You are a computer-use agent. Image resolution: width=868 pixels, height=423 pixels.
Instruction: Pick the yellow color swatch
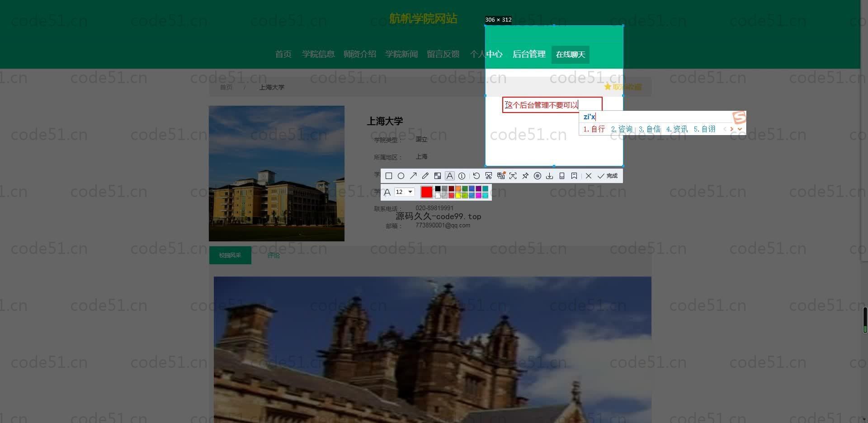[x=458, y=195]
